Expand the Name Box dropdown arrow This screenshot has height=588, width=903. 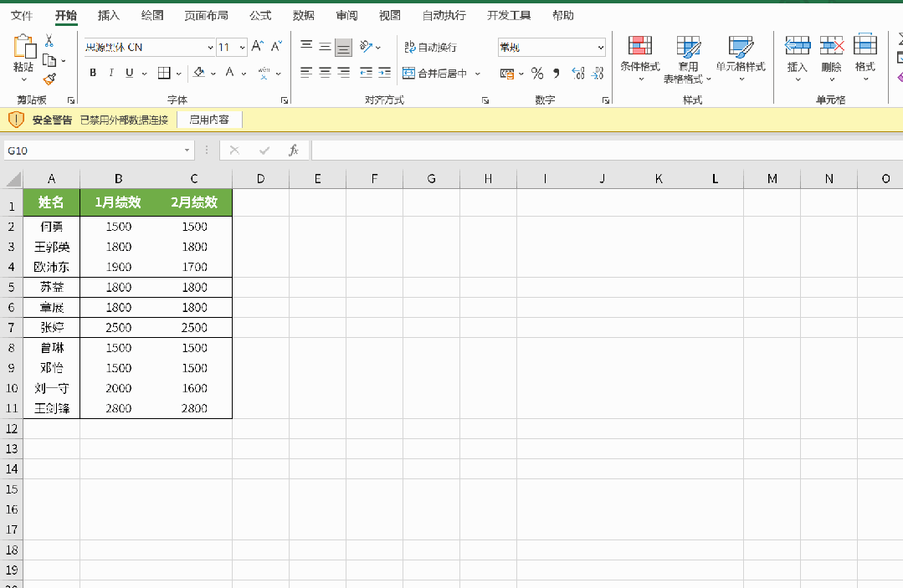point(187,151)
